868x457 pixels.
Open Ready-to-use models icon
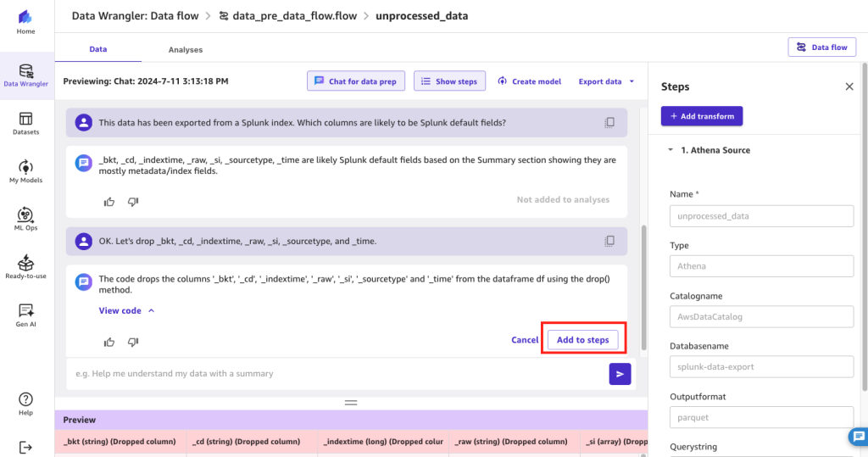[25, 268]
